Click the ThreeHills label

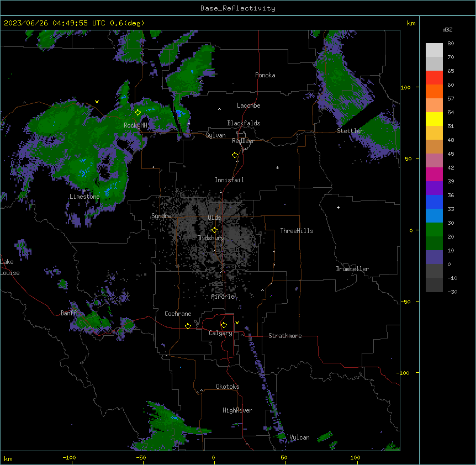297,231
